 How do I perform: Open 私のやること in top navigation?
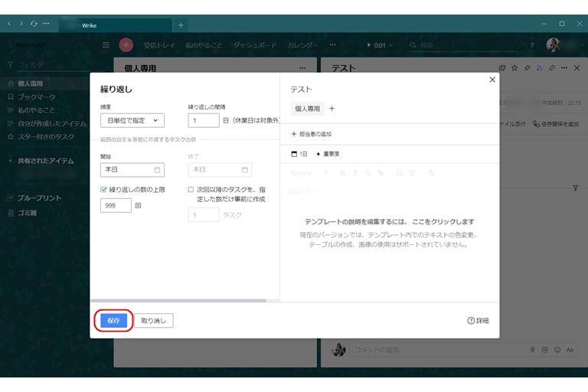(204, 45)
